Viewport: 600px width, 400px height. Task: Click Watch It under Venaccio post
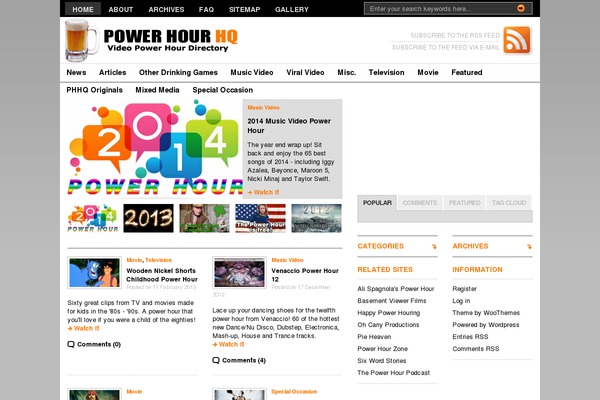[228, 344]
